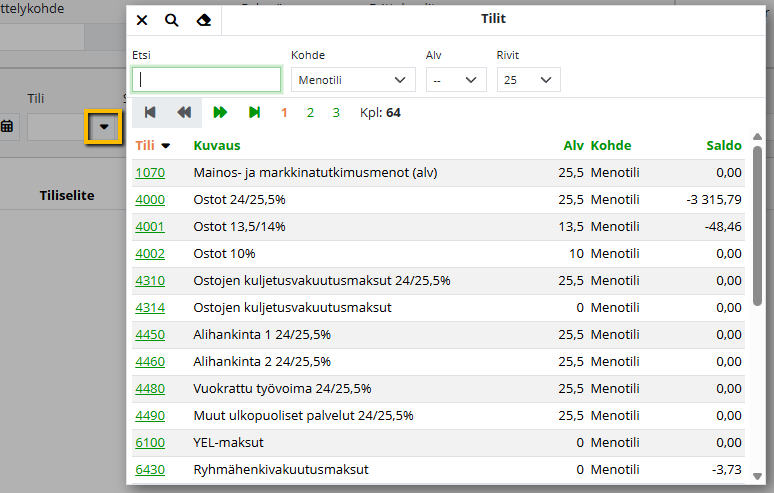Click the calendar icon on left

point(7,127)
